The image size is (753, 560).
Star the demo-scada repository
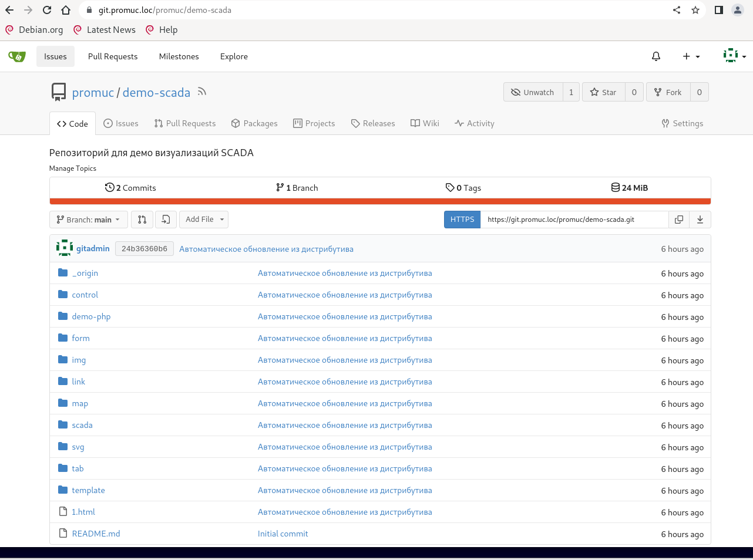click(x=603, y=92)
